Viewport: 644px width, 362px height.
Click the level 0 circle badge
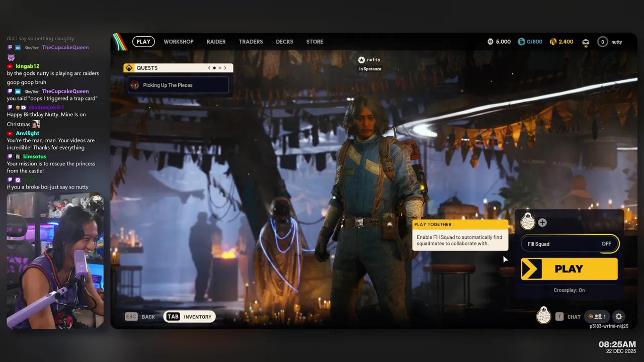point(603,42)
